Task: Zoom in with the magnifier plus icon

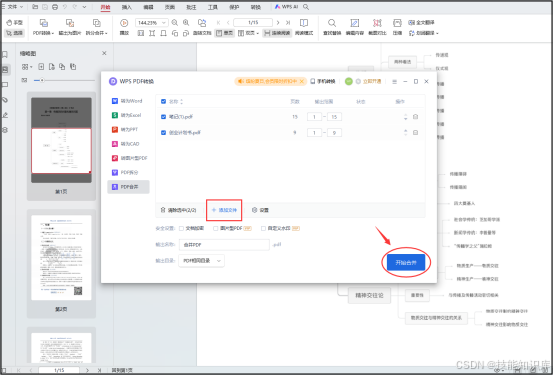Action: (186, 23)
